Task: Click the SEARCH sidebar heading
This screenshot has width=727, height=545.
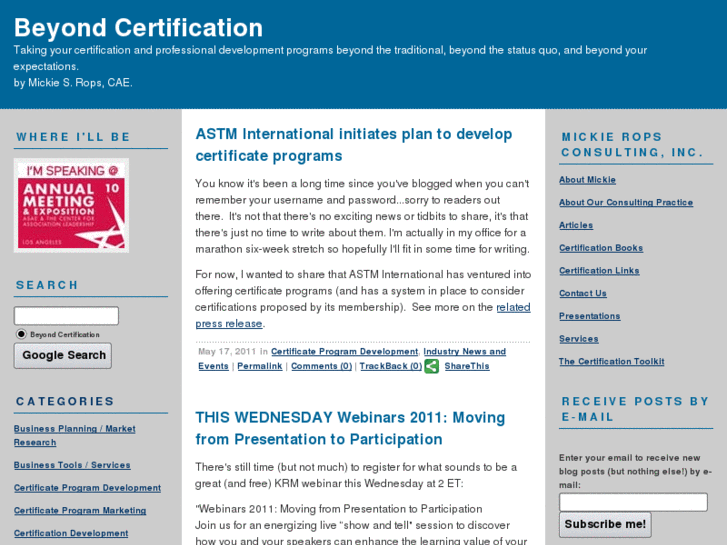Action: point(47,285)
